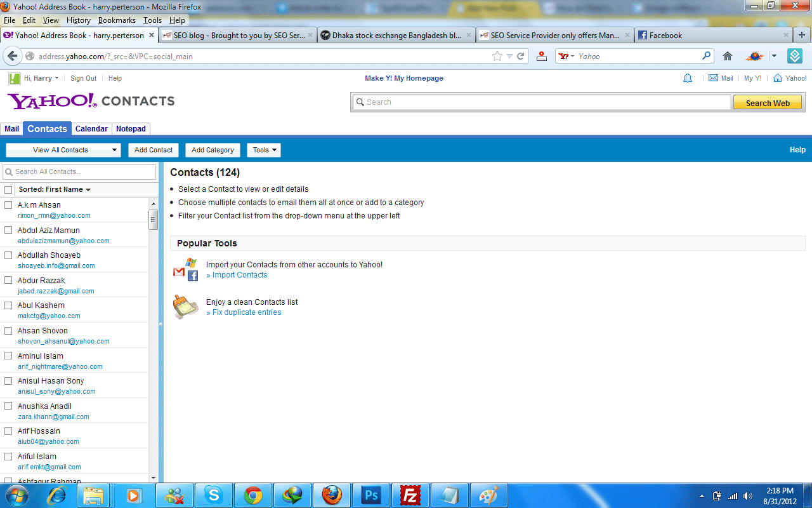Click the Add Contact button
The width and height of the screenshot is (812, 508).
pos(154,150)
